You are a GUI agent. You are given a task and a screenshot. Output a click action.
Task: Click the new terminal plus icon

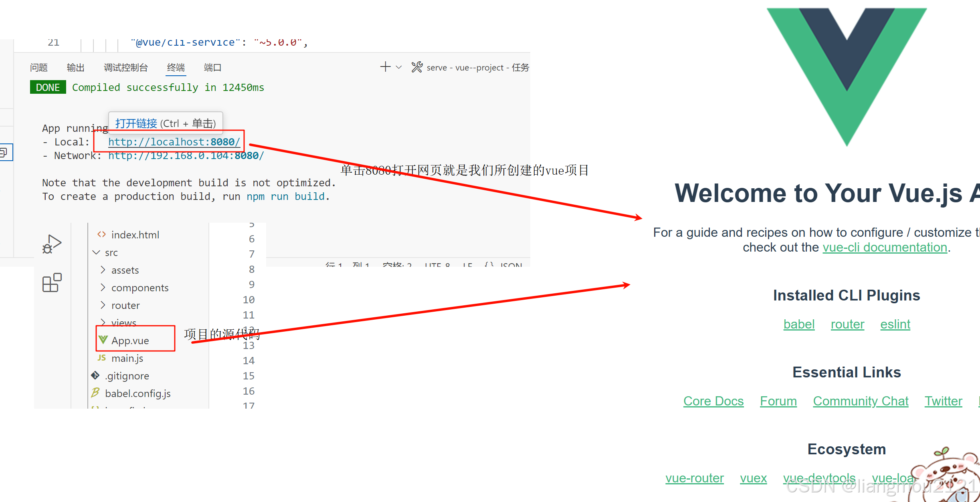[x=385, y=67]
